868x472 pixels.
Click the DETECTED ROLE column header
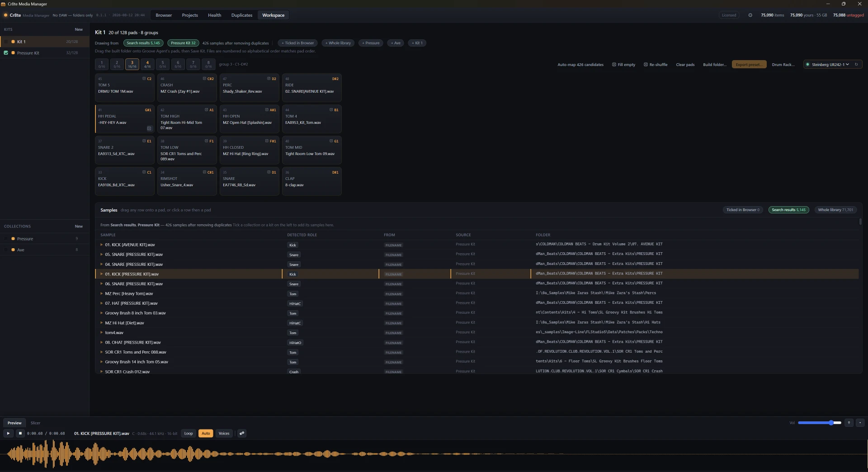pos(302,235)
